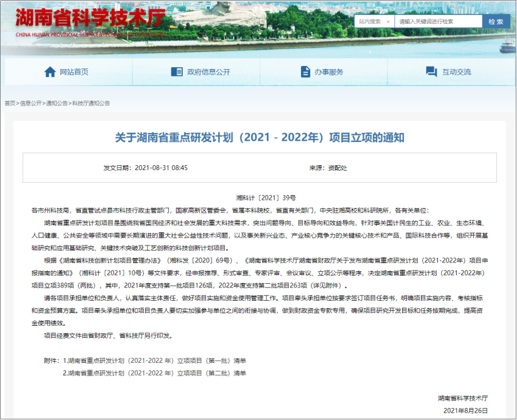
Task: Click the 互动交流 chat bubble icon
Action: tap(433, 72)
